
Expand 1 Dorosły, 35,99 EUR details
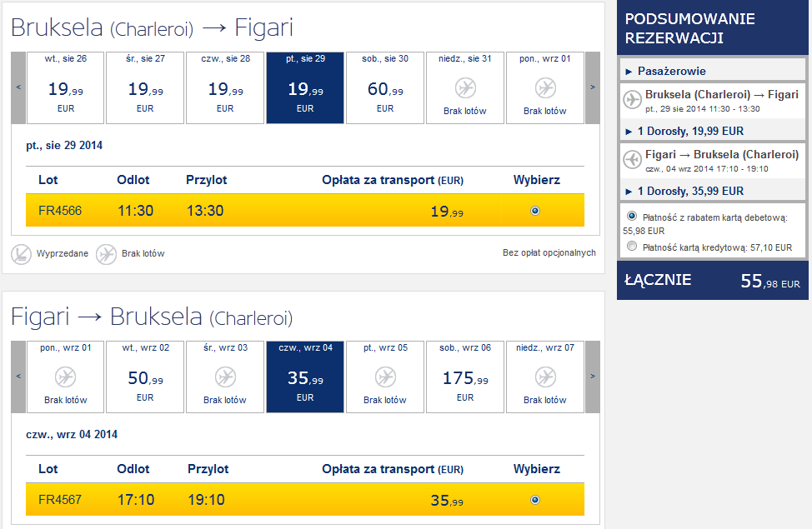tap(684, 192)
